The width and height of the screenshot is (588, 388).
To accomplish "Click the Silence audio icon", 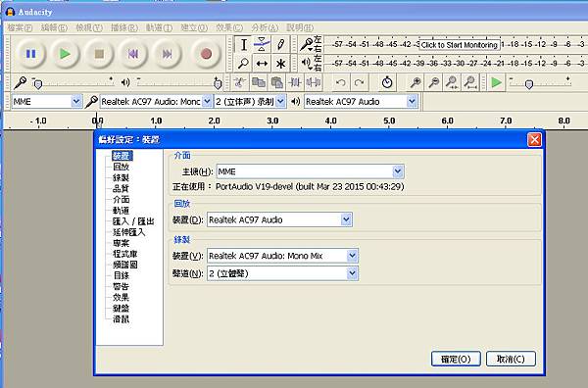I will click(314, 82).
